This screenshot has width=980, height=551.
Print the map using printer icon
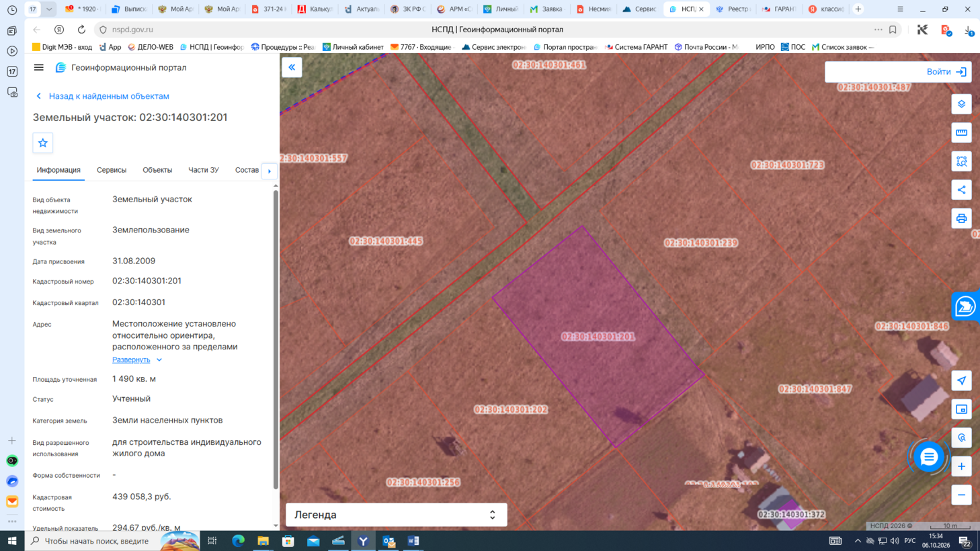pyautogui.click(x=961, y=218)
